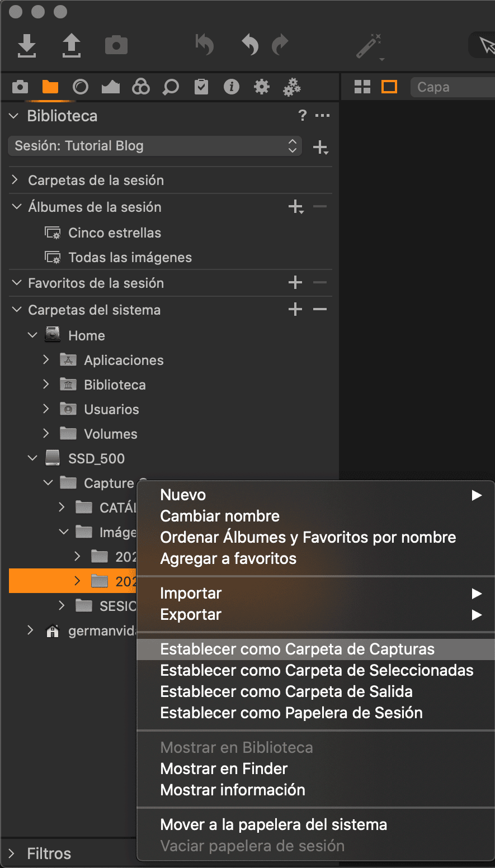The image size is (495, 868).
Task: Expand the Filtros panel
Action: tap(12, 853)
